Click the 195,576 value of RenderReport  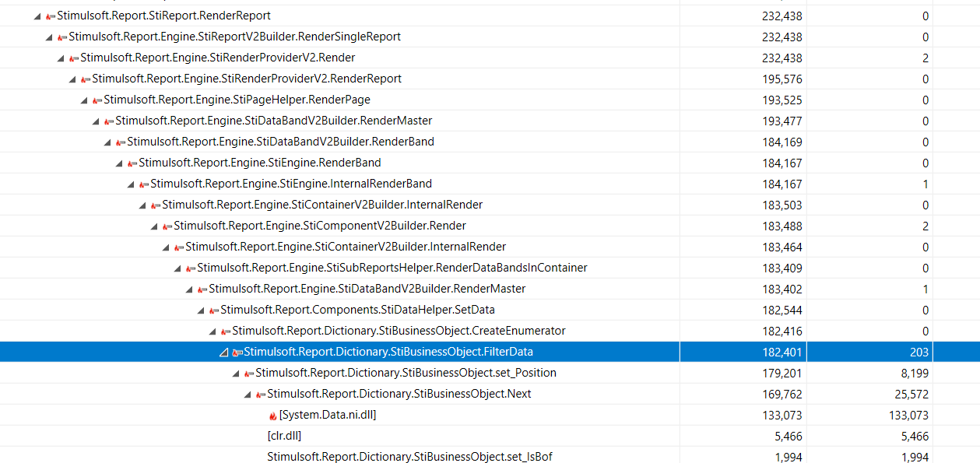782,79
